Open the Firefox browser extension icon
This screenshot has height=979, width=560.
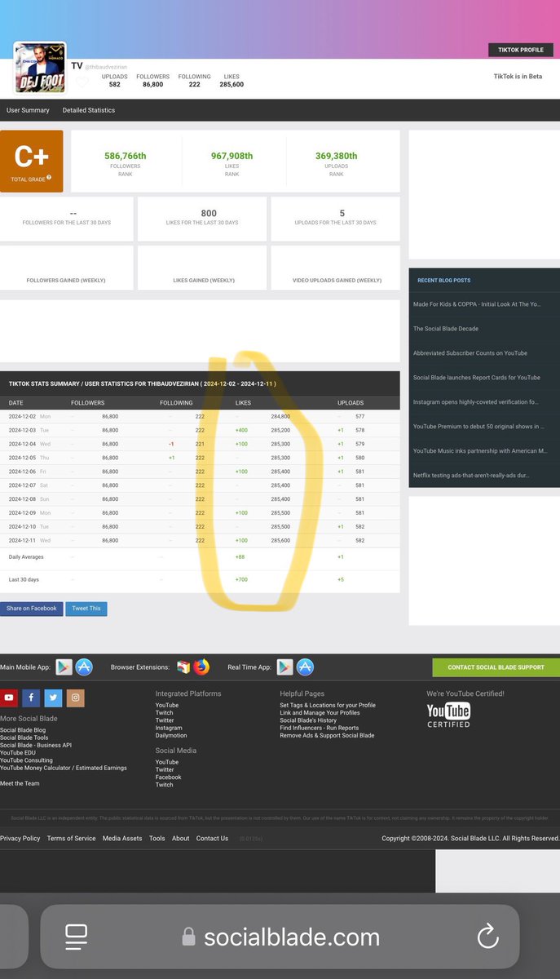point(201,667)
